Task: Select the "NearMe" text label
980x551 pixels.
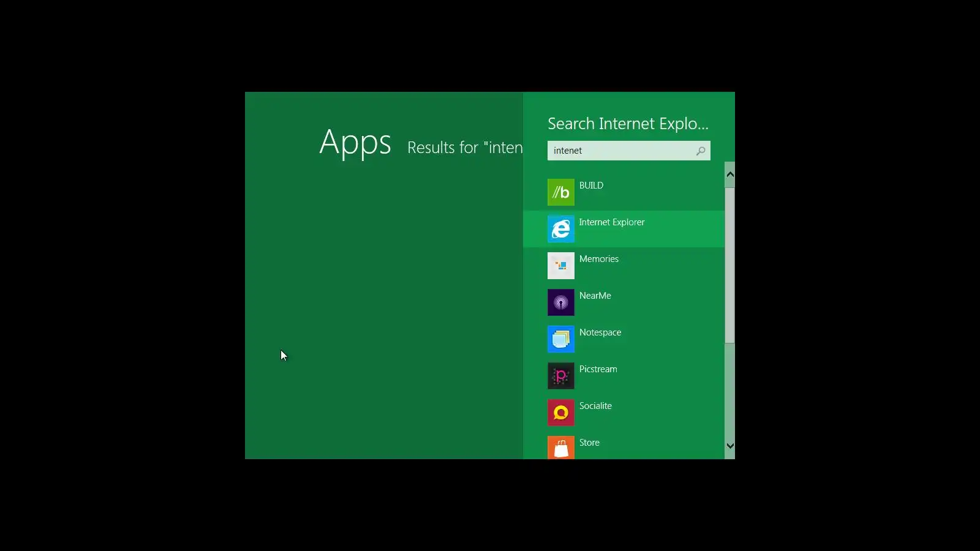Action: pyautogui.click(x=595, y=296)
